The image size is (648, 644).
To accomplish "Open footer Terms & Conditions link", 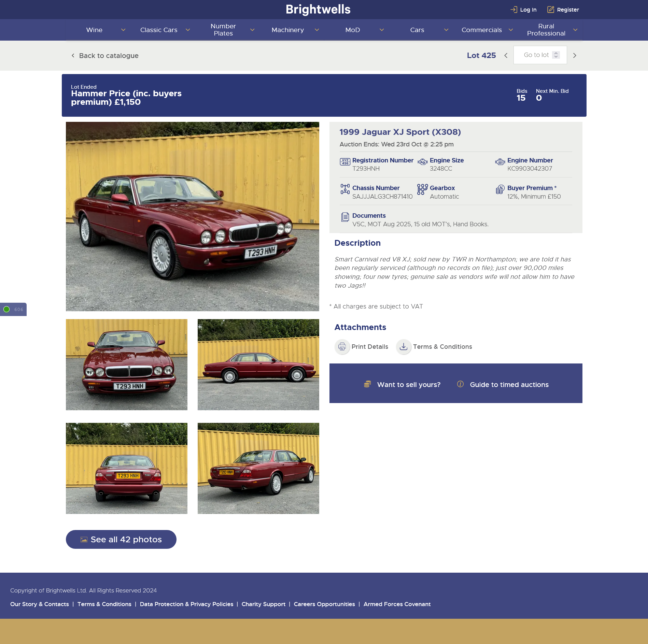I will 104,604.
